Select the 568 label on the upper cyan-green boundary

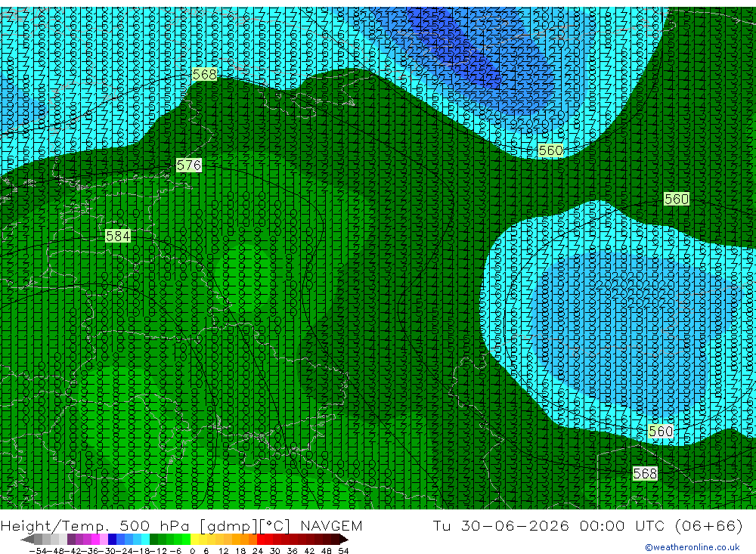click(x=204, y=74)
